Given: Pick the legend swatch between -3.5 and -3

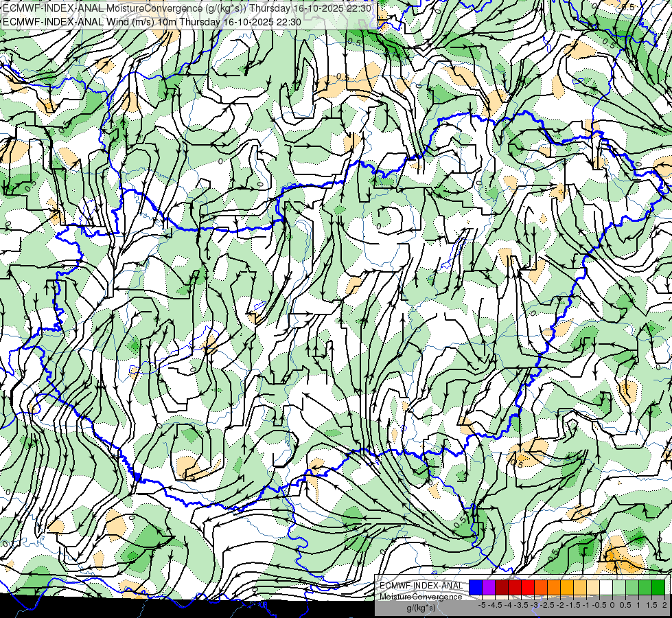Looking at the screenshot, I should (x=528, y=587).
